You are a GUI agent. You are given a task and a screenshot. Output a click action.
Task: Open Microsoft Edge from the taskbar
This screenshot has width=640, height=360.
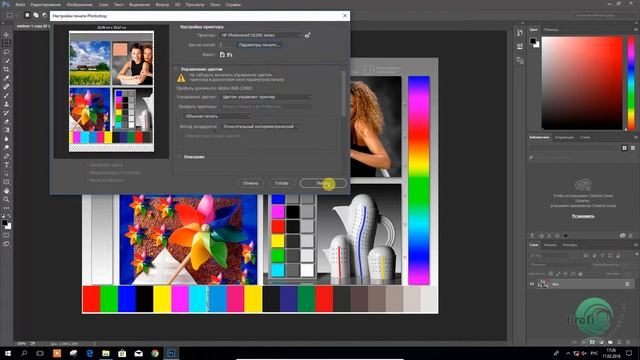click(x=89, y=353)
